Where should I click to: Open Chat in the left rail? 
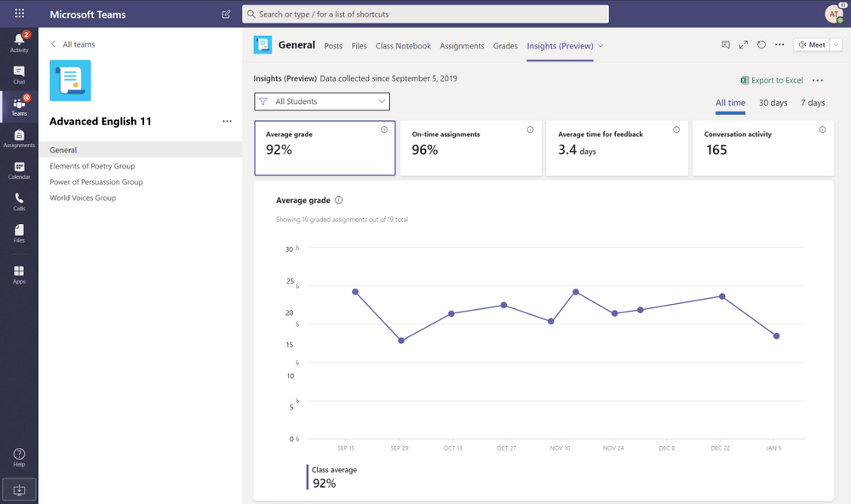tap(19, 75)
